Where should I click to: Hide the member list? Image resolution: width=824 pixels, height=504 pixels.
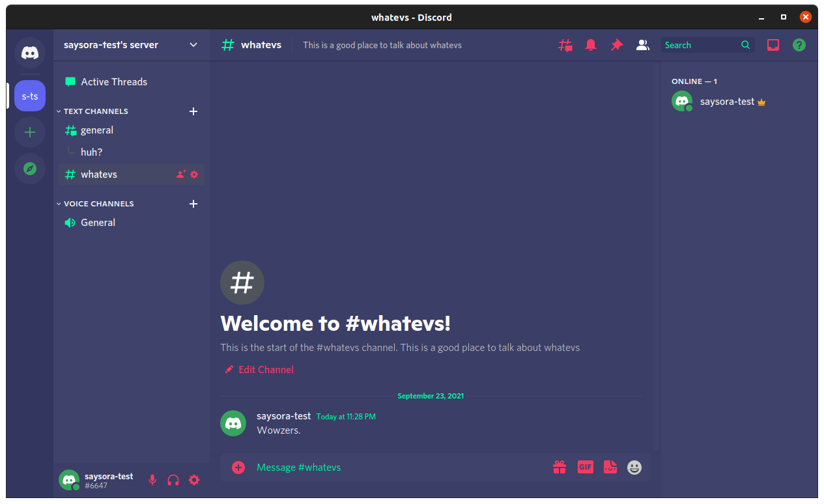642,44
